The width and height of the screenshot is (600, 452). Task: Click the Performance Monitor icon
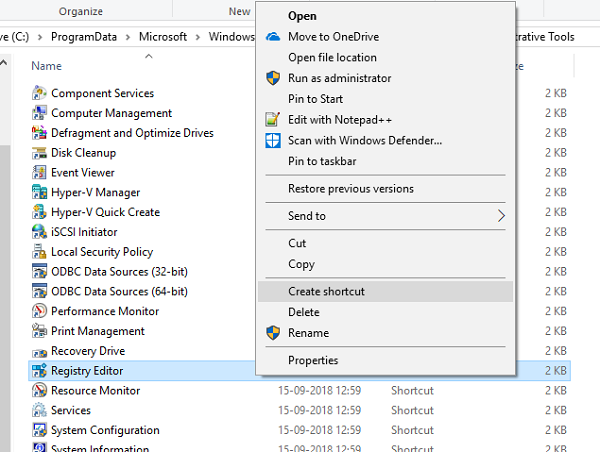click(x=39, y=311)
